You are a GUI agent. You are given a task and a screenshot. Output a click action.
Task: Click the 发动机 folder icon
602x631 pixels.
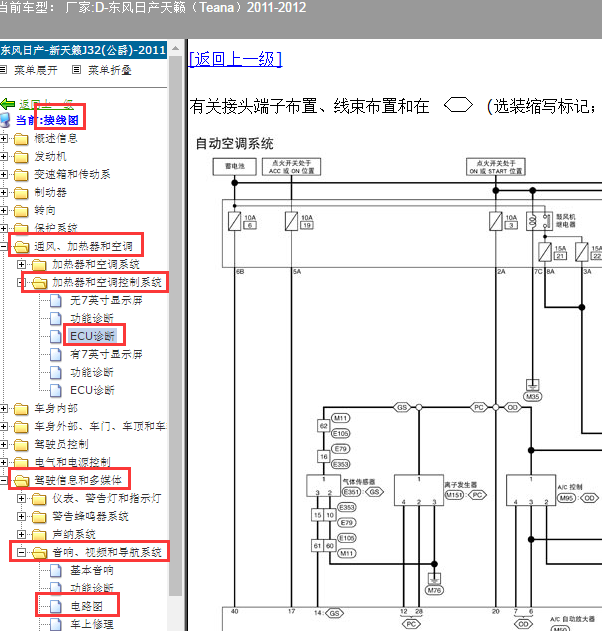coord(21,157)
